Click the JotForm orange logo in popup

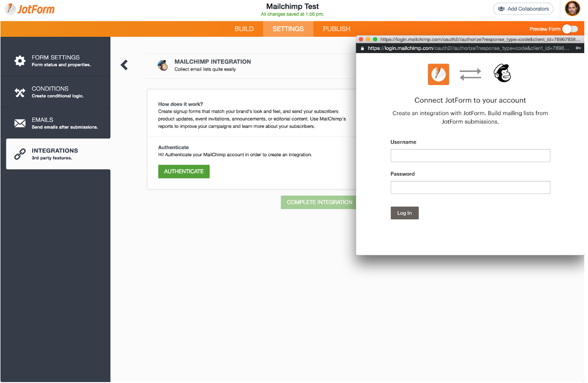tap(438, 74)
